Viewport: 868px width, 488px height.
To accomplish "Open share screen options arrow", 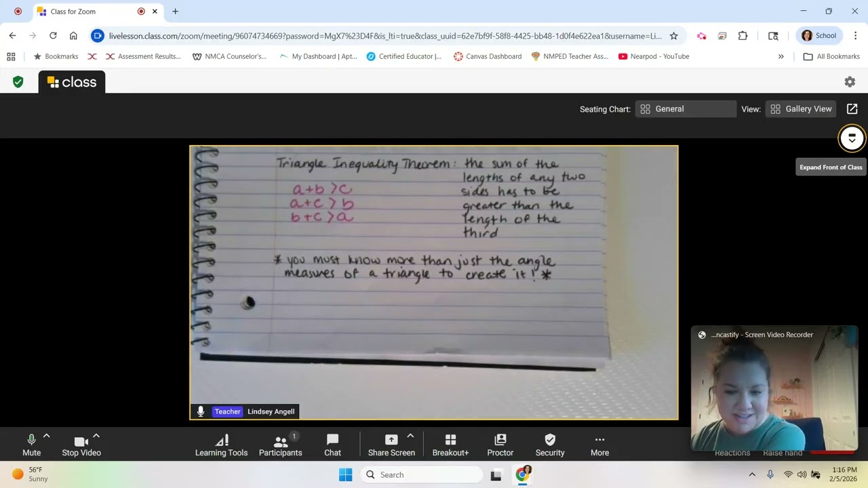I will click(x=410, y=436).
